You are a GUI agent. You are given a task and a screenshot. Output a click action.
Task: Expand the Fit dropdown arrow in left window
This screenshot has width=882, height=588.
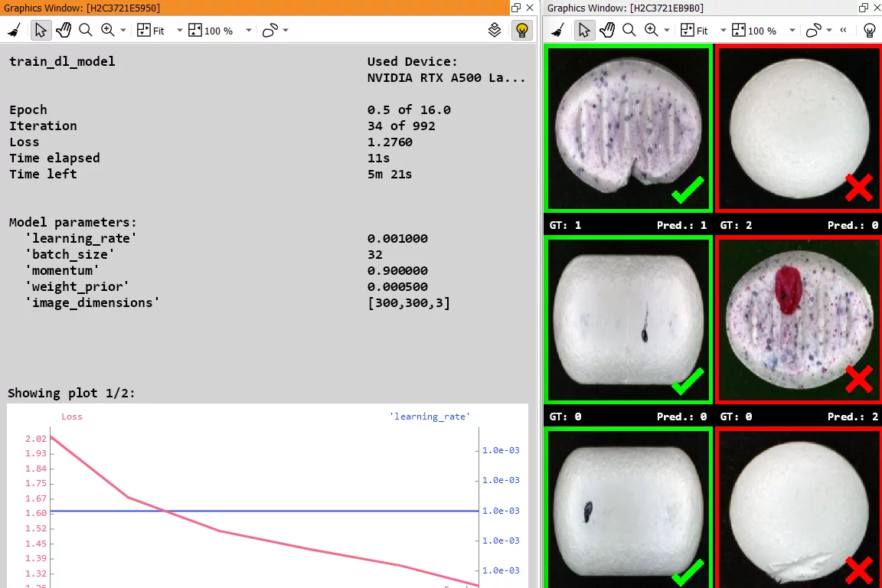pyautogui.click(x=180, y=31)
